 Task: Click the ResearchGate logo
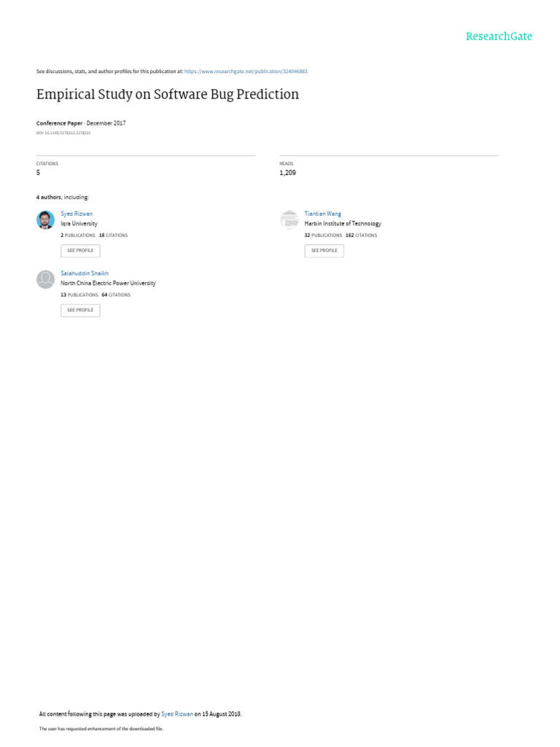(499, 36)
